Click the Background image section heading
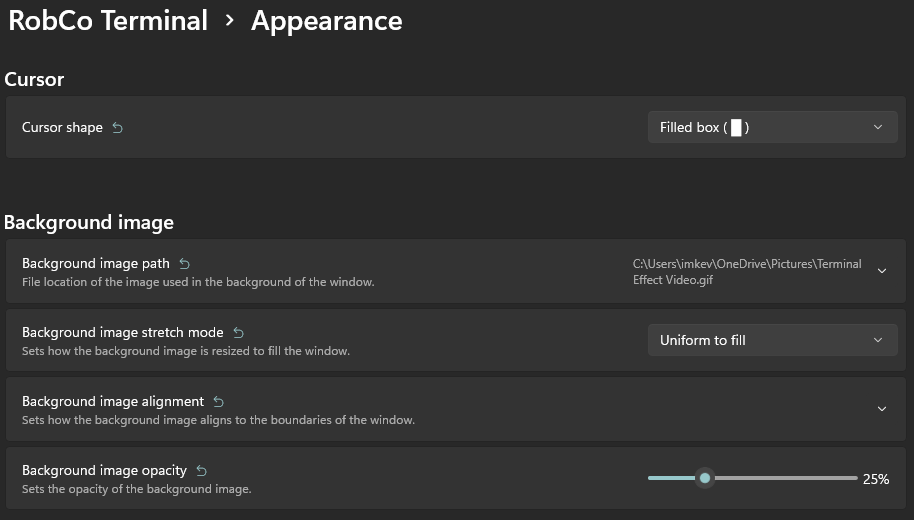This screenshot has height=520, width=914. tap(89, 222)
